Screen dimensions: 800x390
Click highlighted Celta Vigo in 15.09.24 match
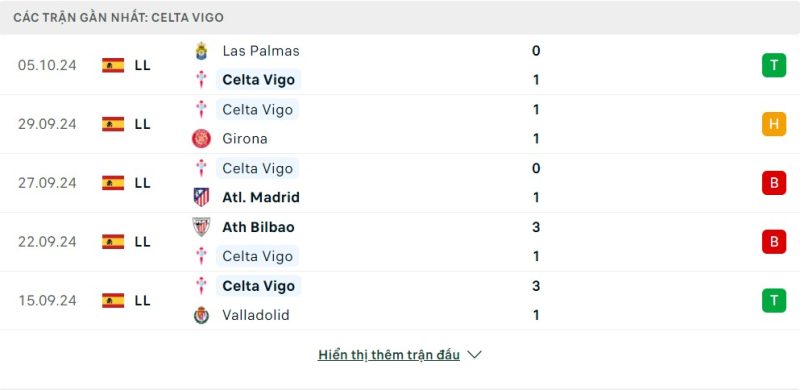point(259,286)
